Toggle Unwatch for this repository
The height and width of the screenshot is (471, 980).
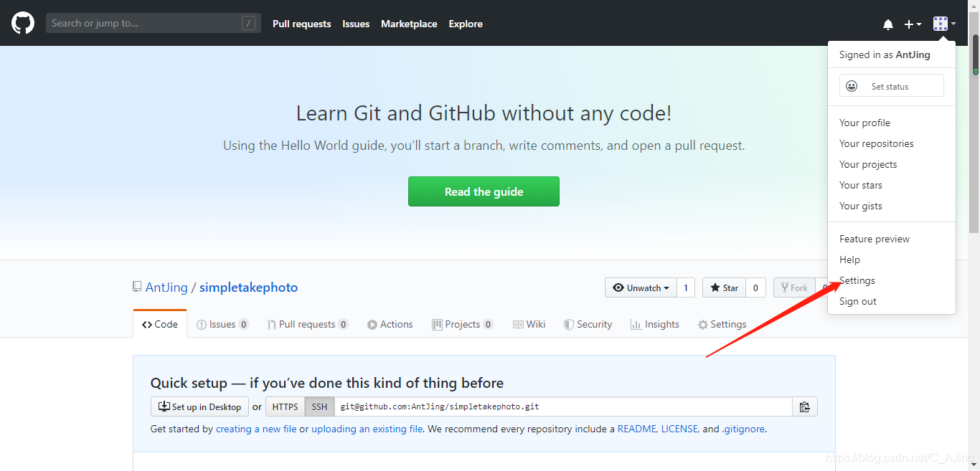click(637, 287)
